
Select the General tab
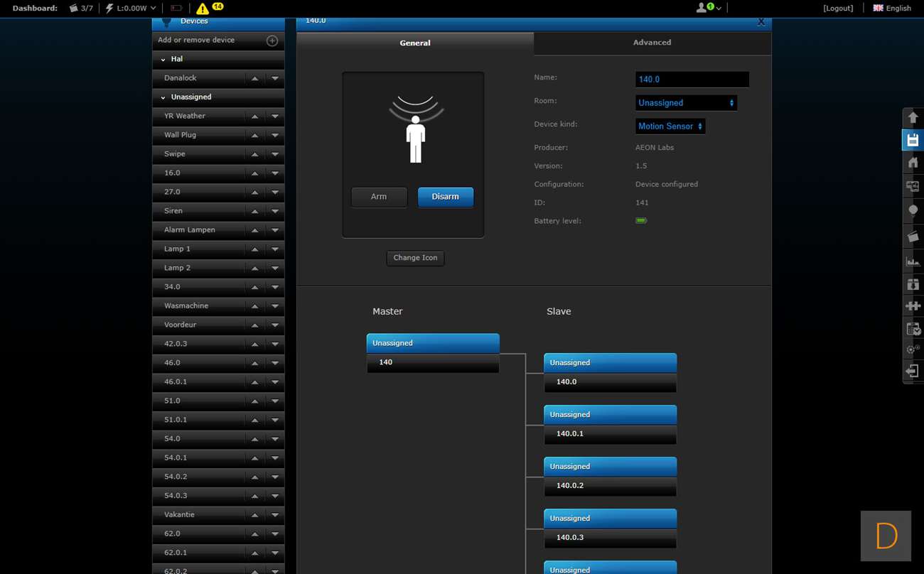click(414, 43)
